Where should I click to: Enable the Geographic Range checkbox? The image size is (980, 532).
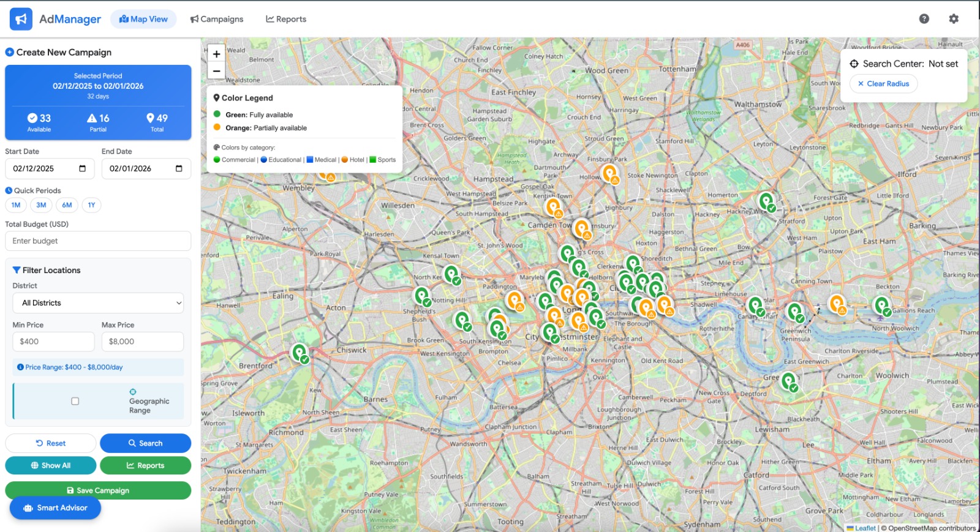click(x=75, y=401)
